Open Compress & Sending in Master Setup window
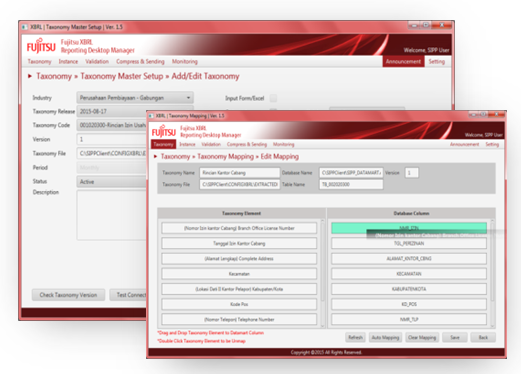 click(x=140, y=61)
